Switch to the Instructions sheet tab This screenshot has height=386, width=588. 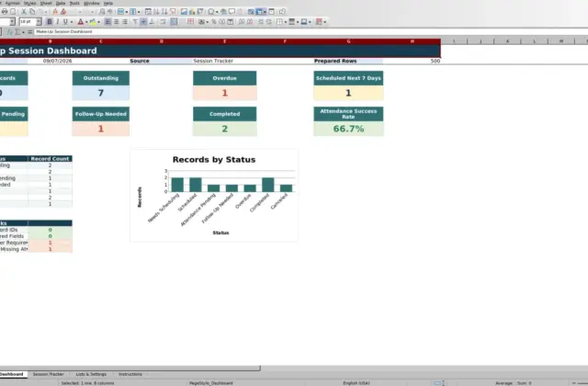tap(130, 374)
